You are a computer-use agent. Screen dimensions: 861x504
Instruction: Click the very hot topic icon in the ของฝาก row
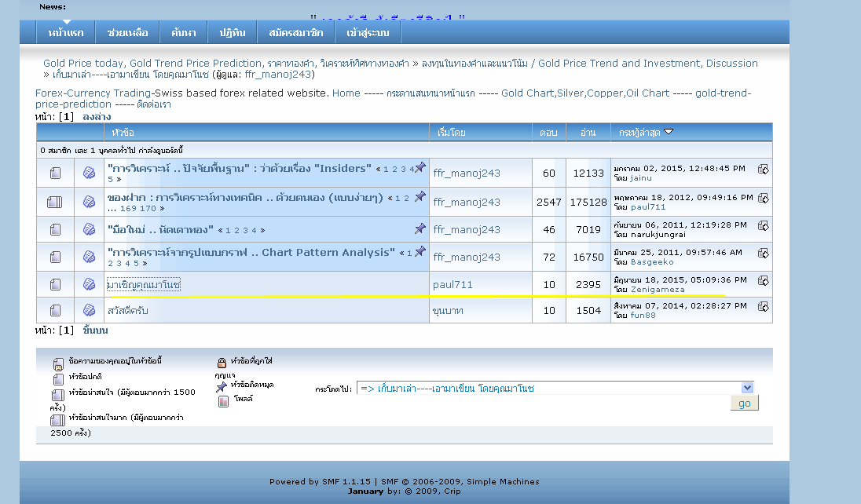coord(55,202)
